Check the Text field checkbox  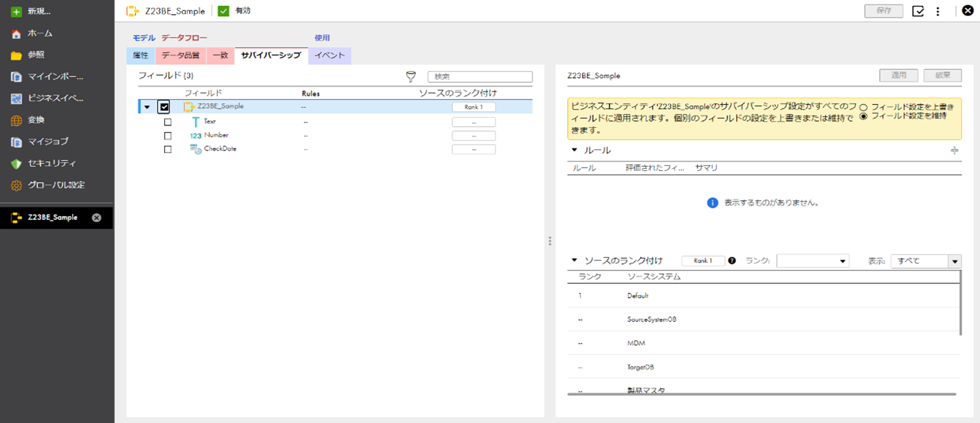point(168,122)
